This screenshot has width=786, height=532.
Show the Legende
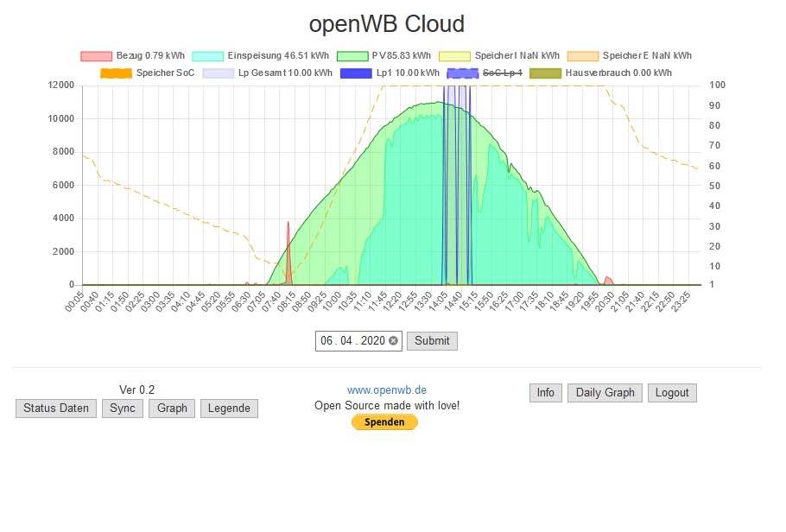pyautogui.click(x=229, y=408)
